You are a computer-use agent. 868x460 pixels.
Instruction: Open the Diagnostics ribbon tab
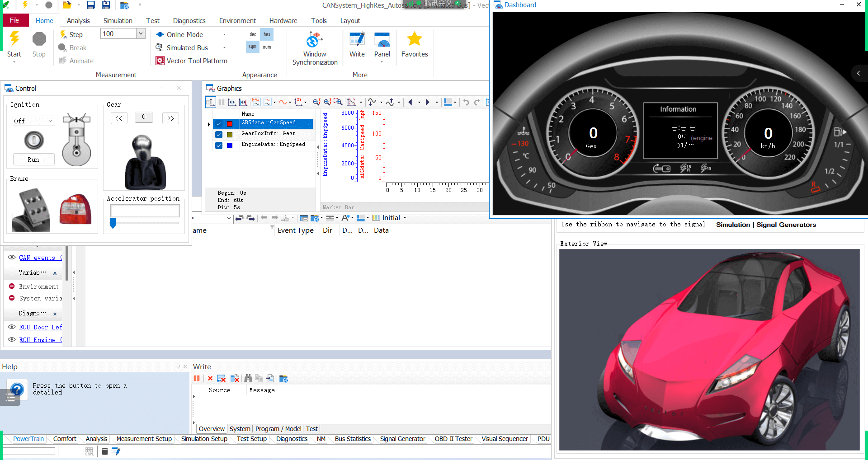(189, 20)
